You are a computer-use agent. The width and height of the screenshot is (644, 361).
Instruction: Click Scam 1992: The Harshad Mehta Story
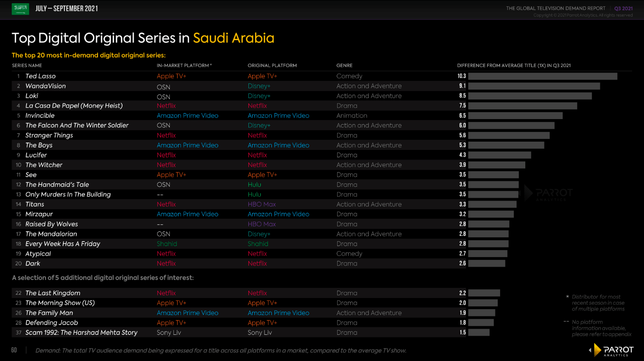[x=81, y=332]
